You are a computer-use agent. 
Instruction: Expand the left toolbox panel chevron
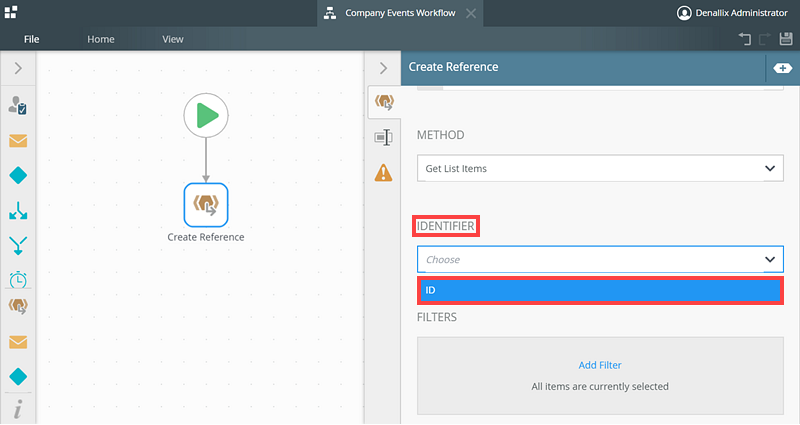tap(18, 68)
